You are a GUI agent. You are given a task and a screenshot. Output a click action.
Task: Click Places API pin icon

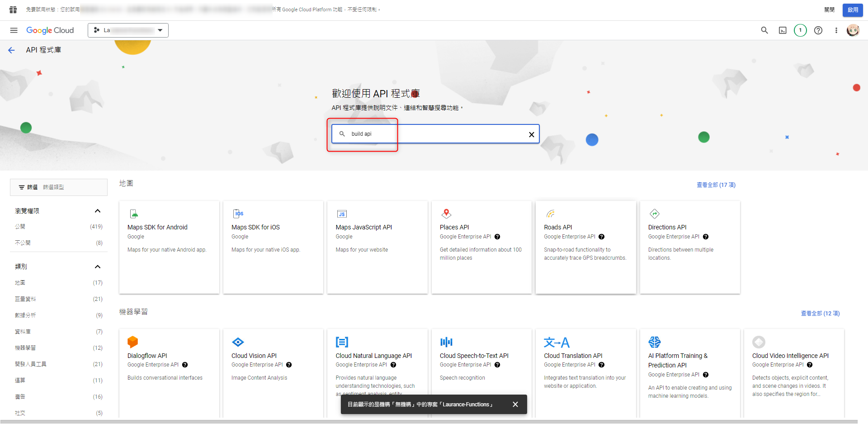tap(446, 214)
